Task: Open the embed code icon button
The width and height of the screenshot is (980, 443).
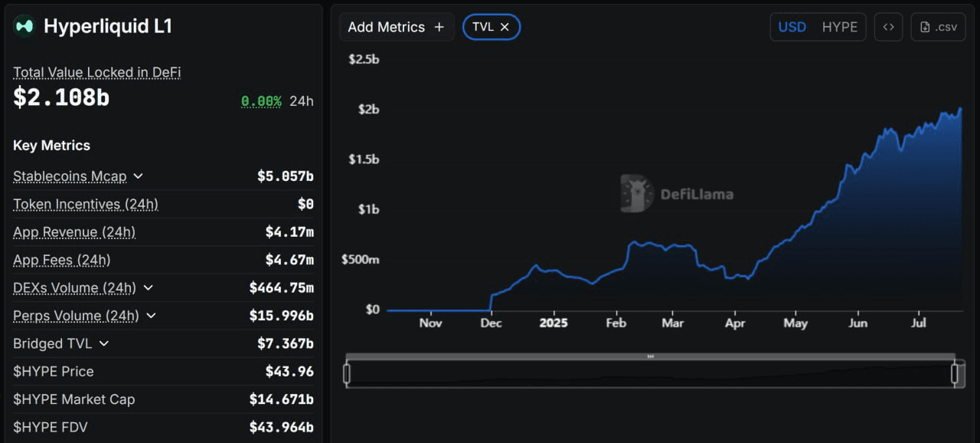Action: coord(888,27)
